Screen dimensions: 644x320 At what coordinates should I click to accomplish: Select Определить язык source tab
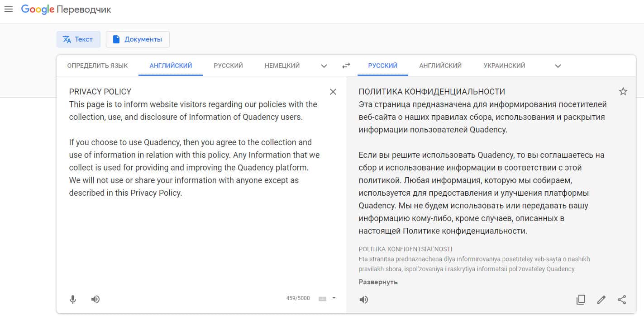coord(97,66)
